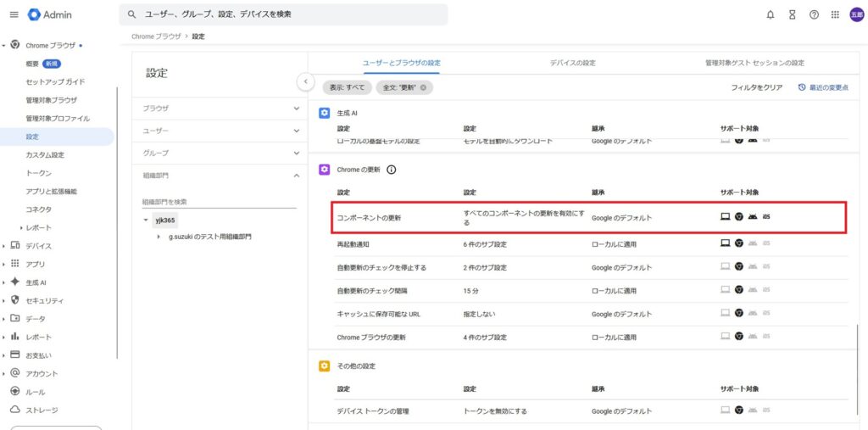Viewport: 868px width, 430px height.
Task: Click info icon next to Chrome の更新
Action: 391,170
